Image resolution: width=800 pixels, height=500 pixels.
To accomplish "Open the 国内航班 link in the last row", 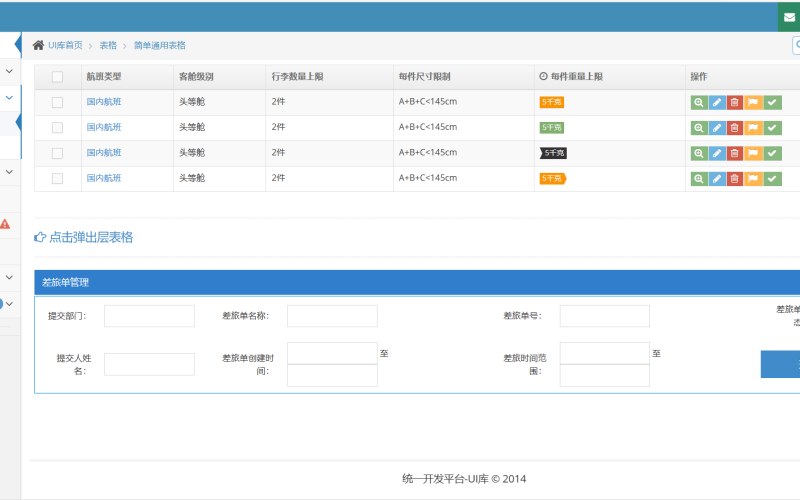I will coord(104,178).
